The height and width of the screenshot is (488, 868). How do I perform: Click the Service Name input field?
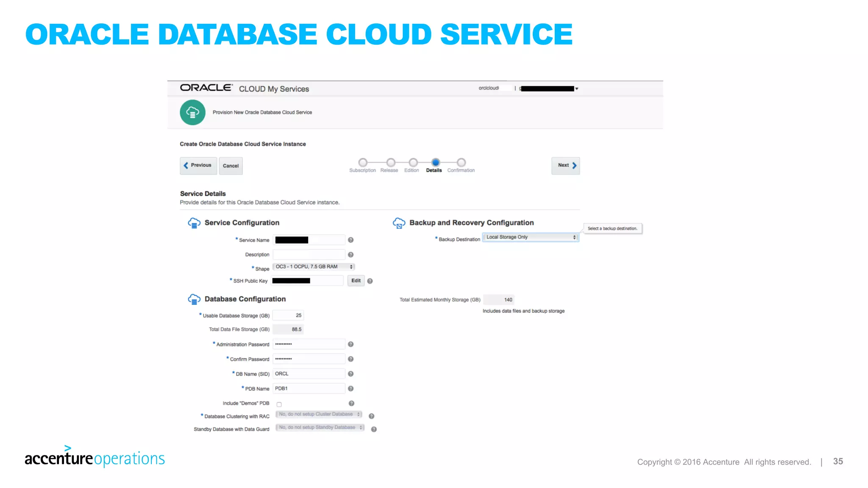point(309,240)
